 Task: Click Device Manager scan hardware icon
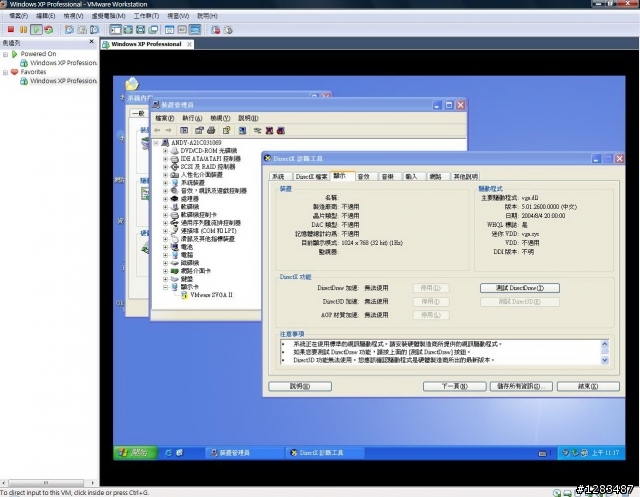pos(242,131)
